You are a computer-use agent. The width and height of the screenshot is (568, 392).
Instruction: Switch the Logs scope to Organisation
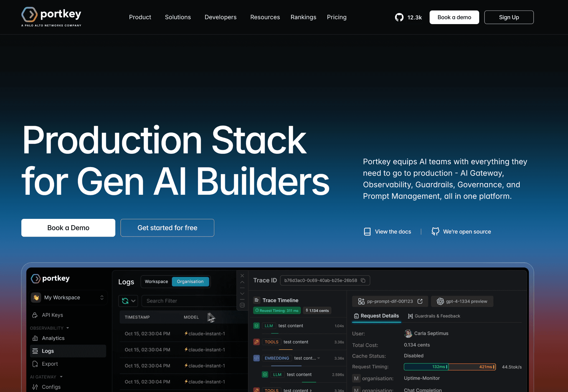(x=190, y=281)
